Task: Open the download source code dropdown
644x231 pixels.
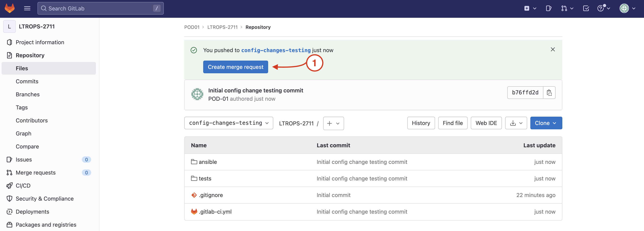Action: click(x=516, y=123)
